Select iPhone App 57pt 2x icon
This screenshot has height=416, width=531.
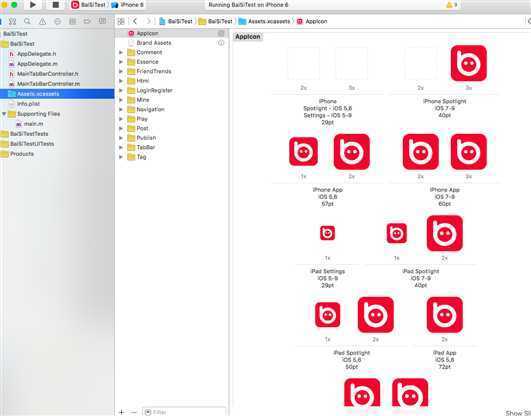click(x=352, y=151)
